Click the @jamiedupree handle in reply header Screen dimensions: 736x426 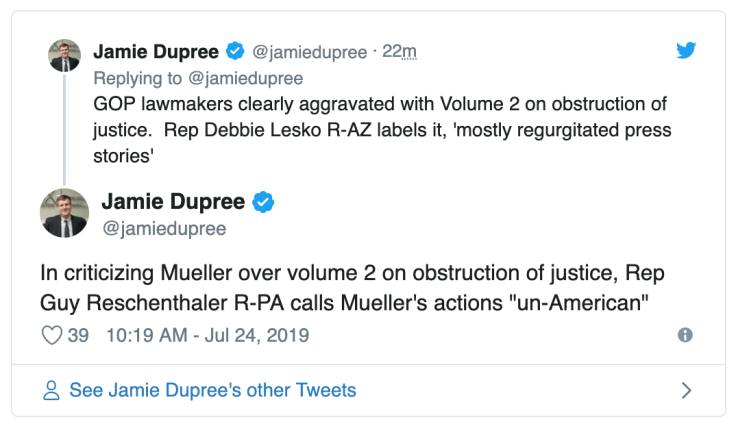pos(309,52)
